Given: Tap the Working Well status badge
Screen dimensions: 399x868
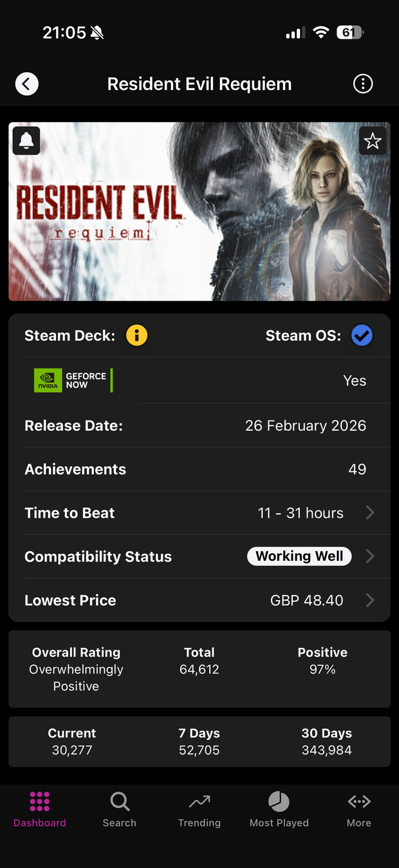Looking at the screenshot, I should pyautogui.click(x=299, y=556).
